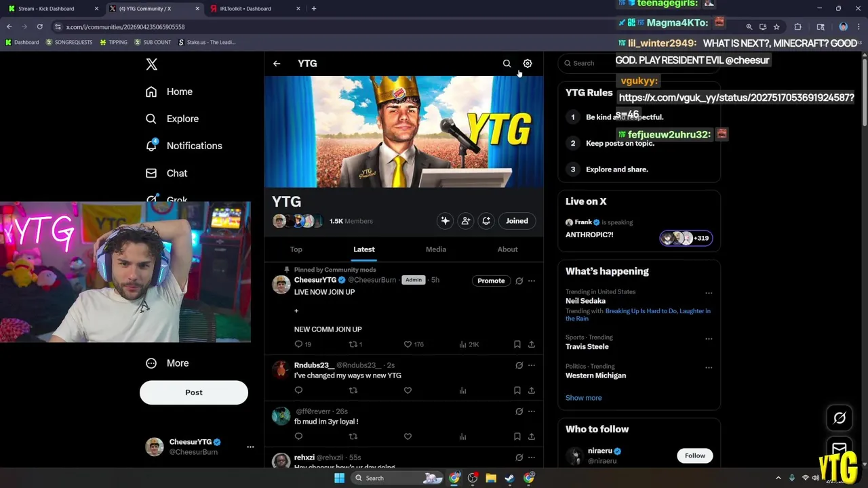Open floating Grok button at right edge
Screen dimensions: 868x488
point(840,418)
